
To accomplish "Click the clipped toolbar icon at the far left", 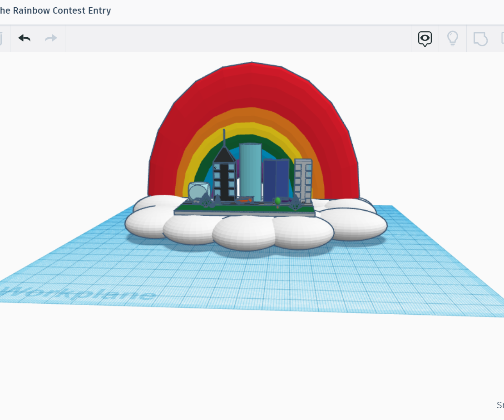I will coord(2,38).
